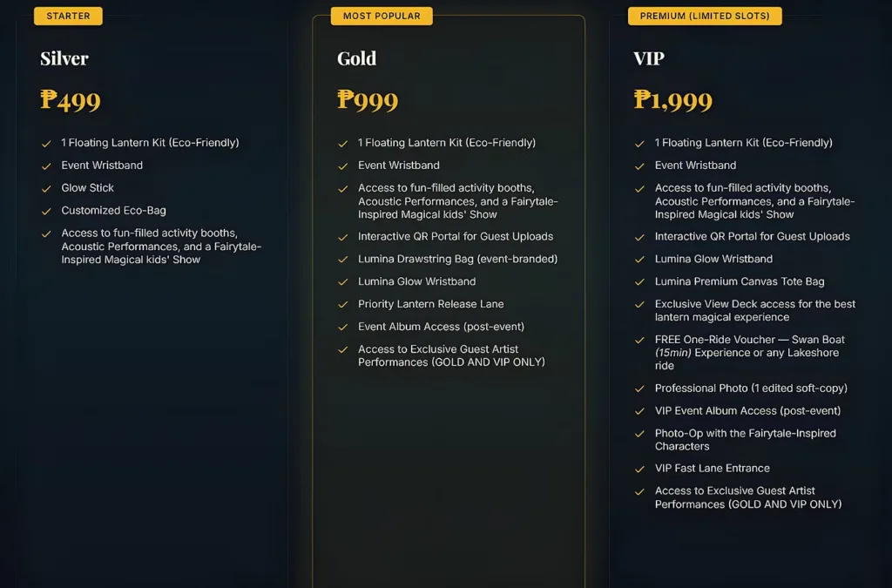
Task: Click the Silver plan title
Action: pyautogui.click(x=64, y=59)
